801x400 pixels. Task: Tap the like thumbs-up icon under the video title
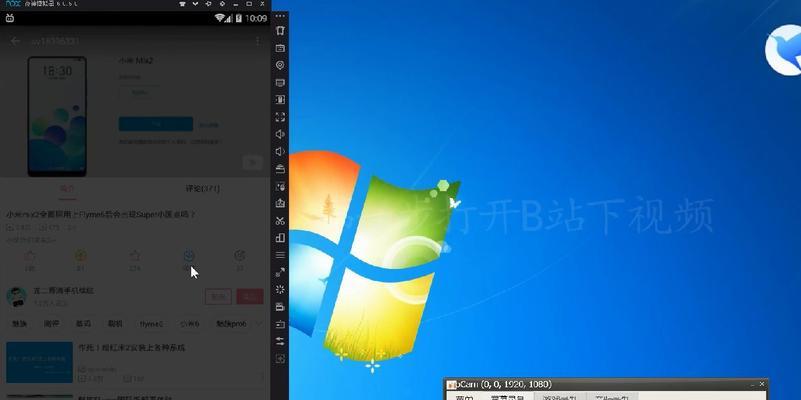pos(30,255)
